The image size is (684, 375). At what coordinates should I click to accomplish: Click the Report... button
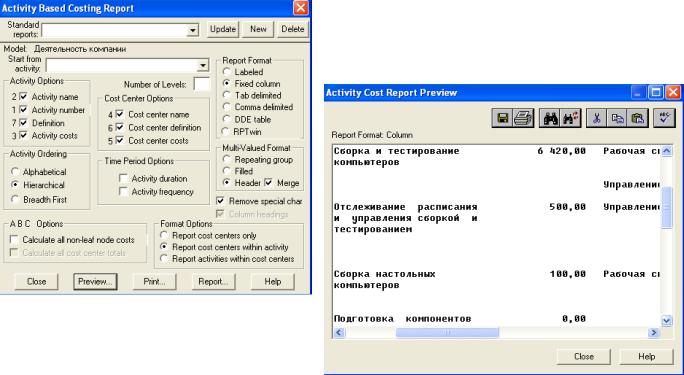click(213, 282)
